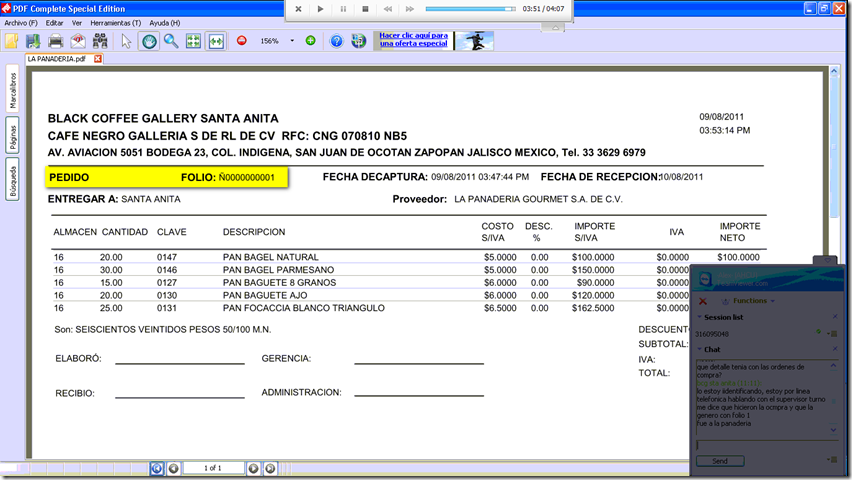This screenshot has height=480, width=852.
Task: Open the 156% zoom level dropdown
Action: click(292, 41)
